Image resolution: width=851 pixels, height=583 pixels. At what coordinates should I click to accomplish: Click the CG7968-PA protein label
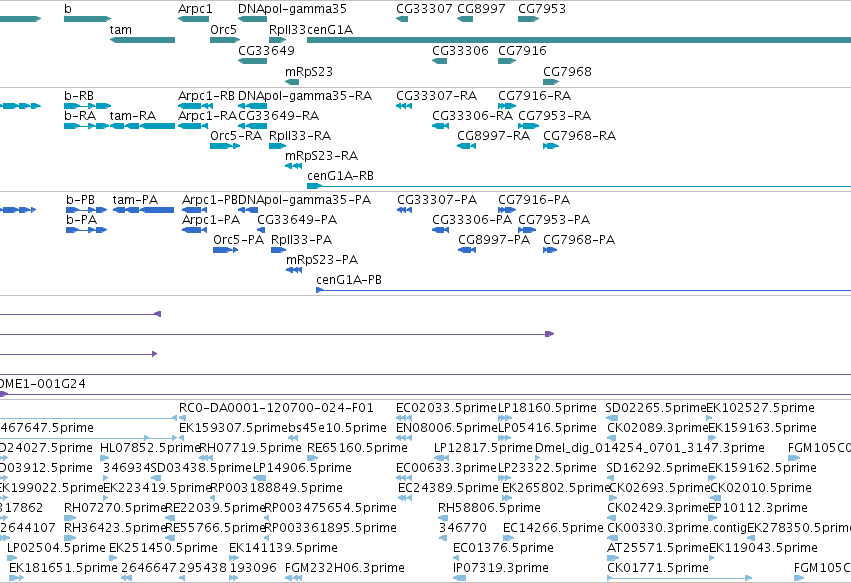click(579, 240)
